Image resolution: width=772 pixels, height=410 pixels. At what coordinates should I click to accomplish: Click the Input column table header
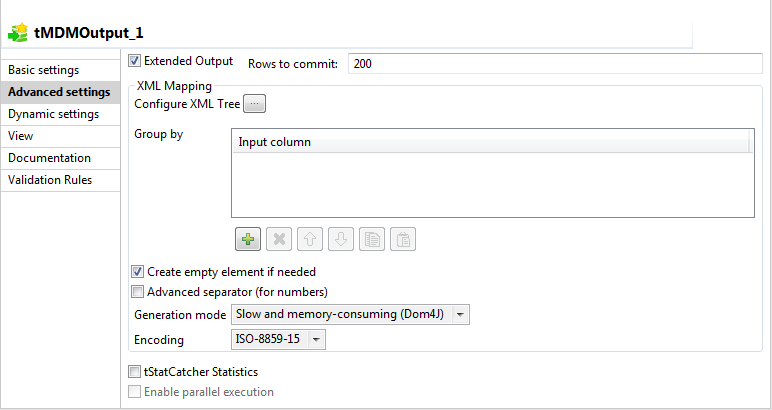[x=490, y=142]
